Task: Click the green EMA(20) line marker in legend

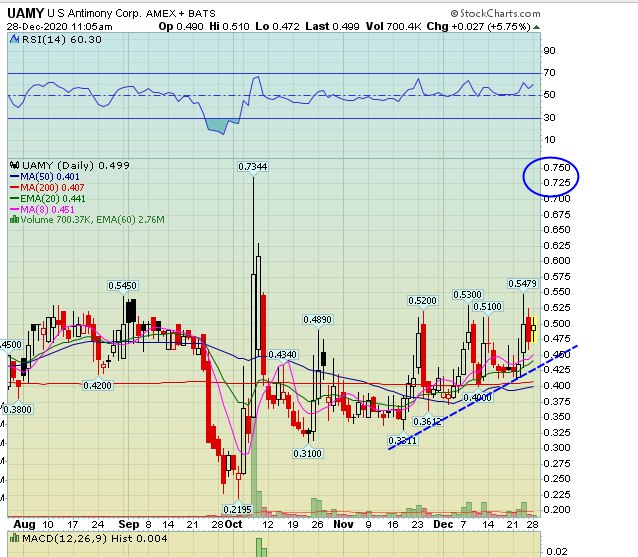Action: click(15, 199)
